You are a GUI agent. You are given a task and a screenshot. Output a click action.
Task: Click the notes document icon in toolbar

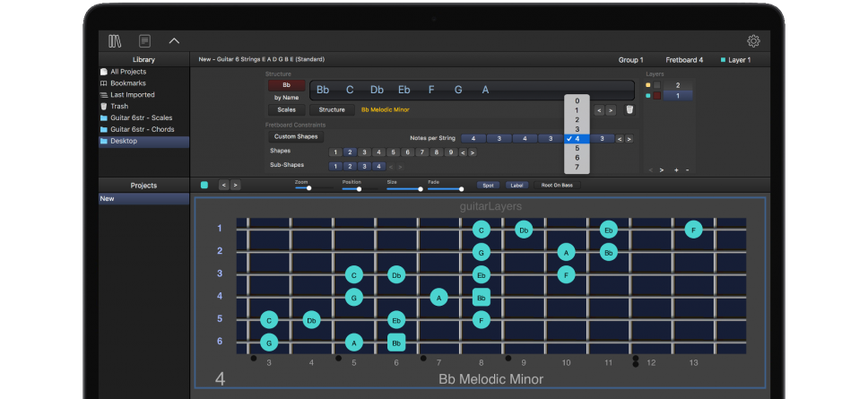click(143, 40)
